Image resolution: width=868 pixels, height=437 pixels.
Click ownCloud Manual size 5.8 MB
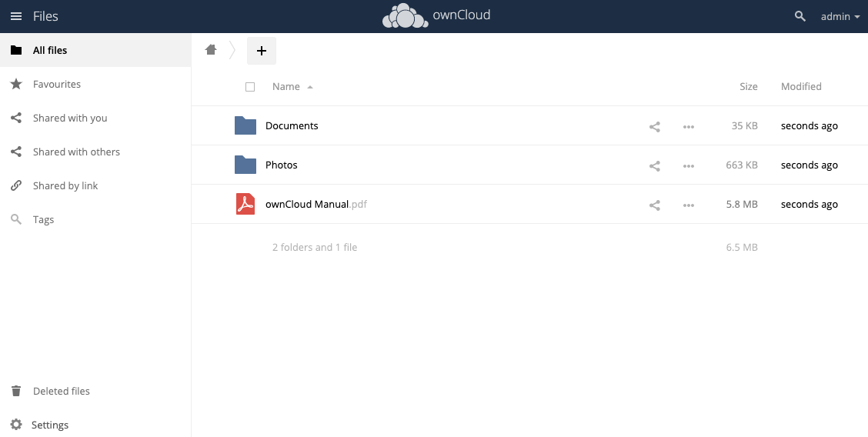pos(742,204)
